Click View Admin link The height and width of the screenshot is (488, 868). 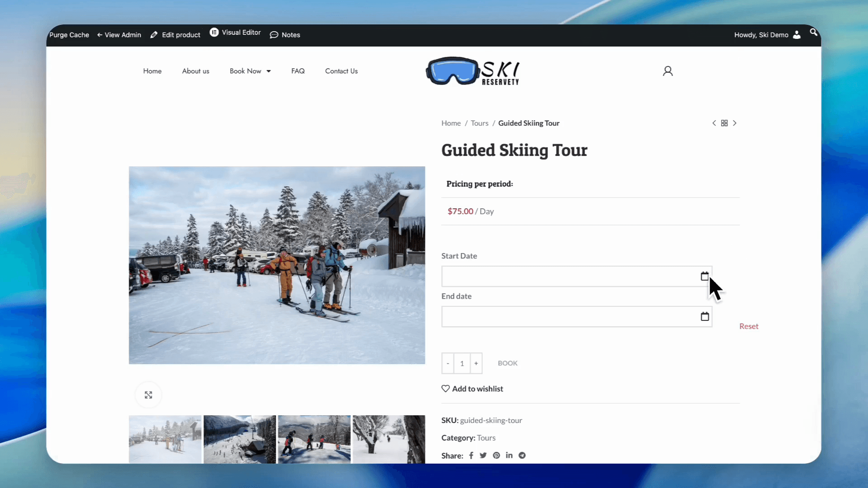tap(119, 35)
